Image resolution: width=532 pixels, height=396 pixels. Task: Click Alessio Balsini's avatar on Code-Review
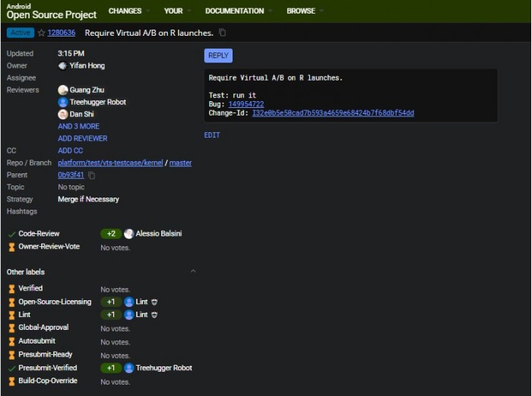(x=129, y=234)
